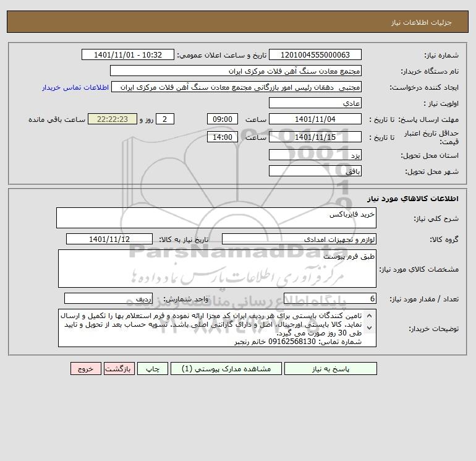Click the شماره نیاز label
476x461 pixels.
tap(441, 55)
